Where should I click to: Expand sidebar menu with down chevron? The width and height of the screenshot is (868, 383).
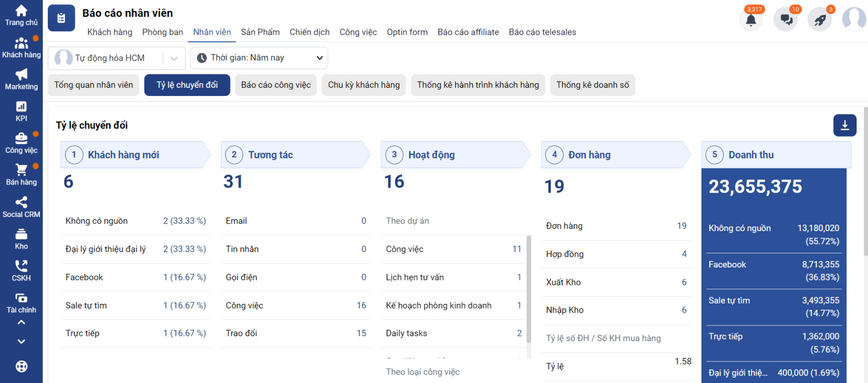[x=21, y=341]
